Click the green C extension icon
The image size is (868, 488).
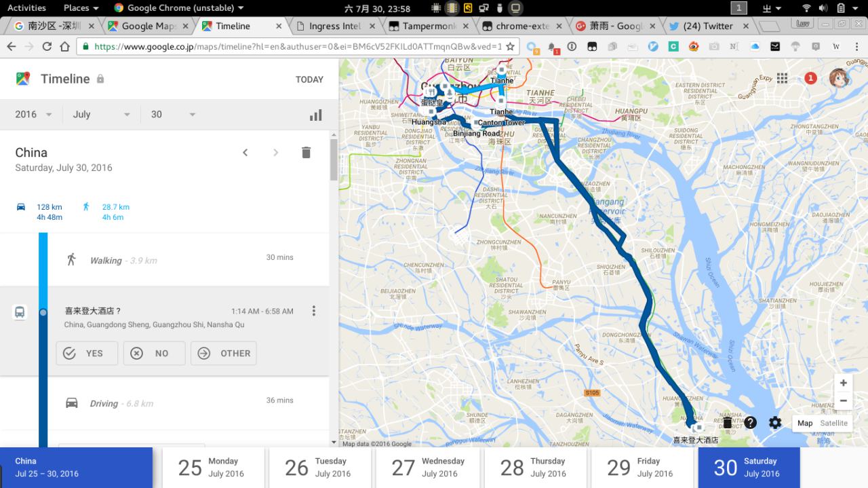pos(673,47)
